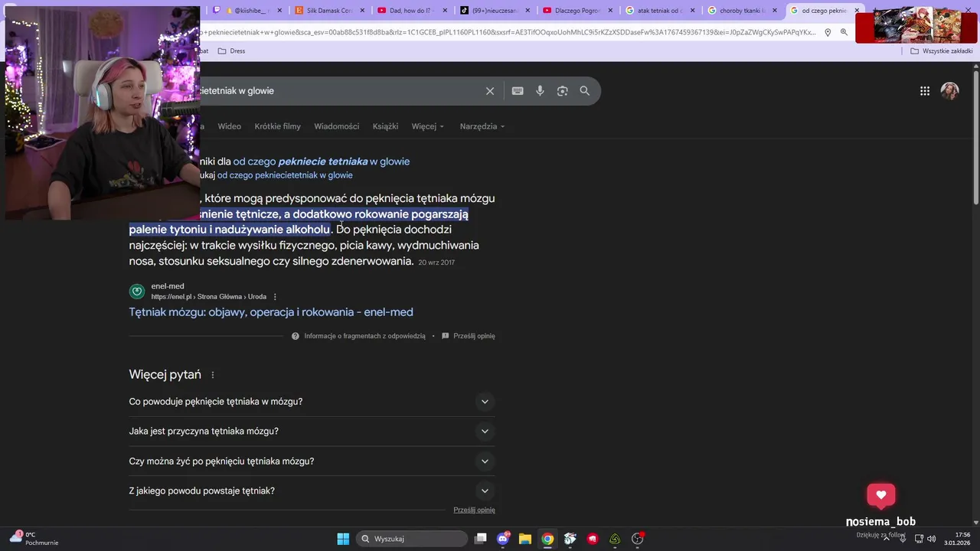Open Task View on the taskbar
980x551 pixels.
point(481,539)
